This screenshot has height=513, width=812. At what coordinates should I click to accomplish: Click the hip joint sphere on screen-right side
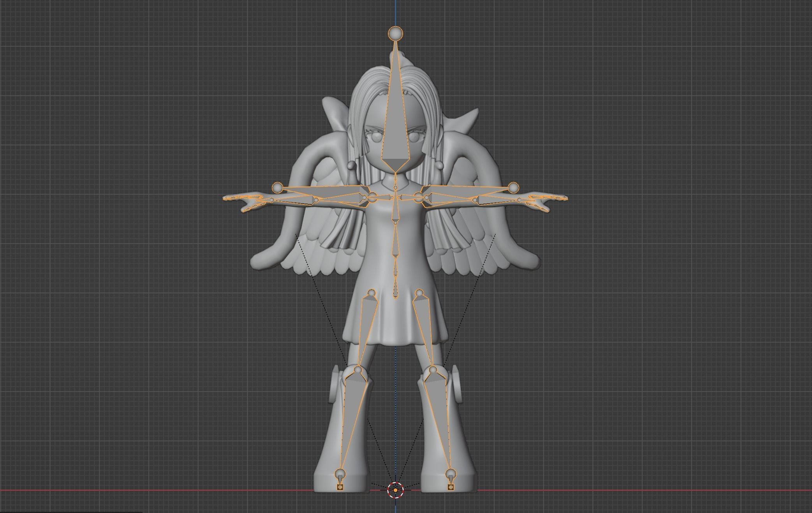point(419,292)
